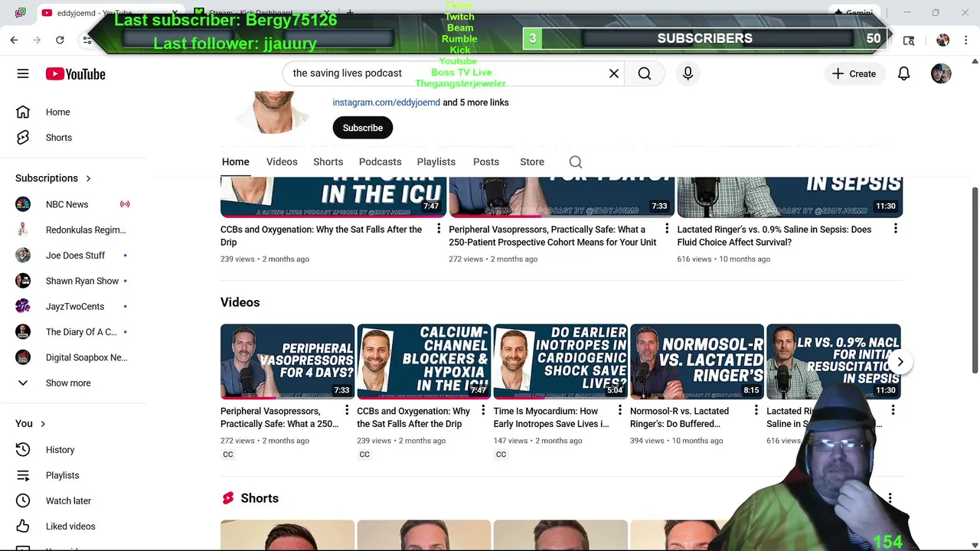Click the magnifier search button
980x551 pixels.
[645, 73]
